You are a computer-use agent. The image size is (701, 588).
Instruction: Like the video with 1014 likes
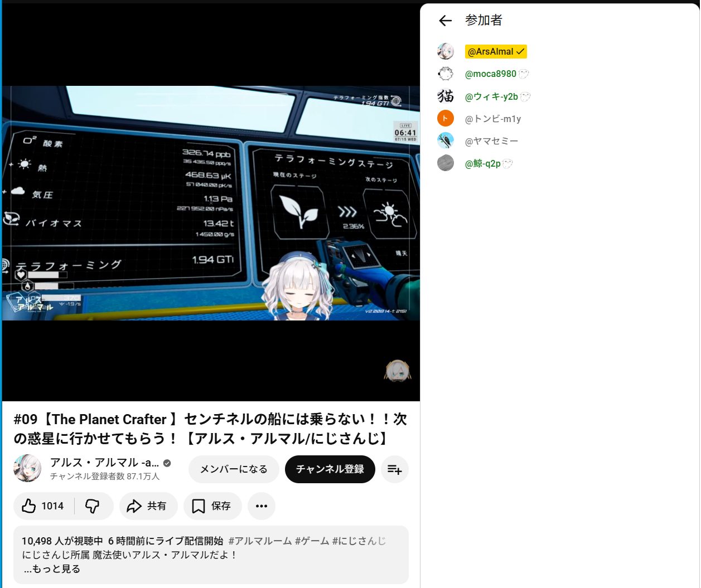click(43, 506)
